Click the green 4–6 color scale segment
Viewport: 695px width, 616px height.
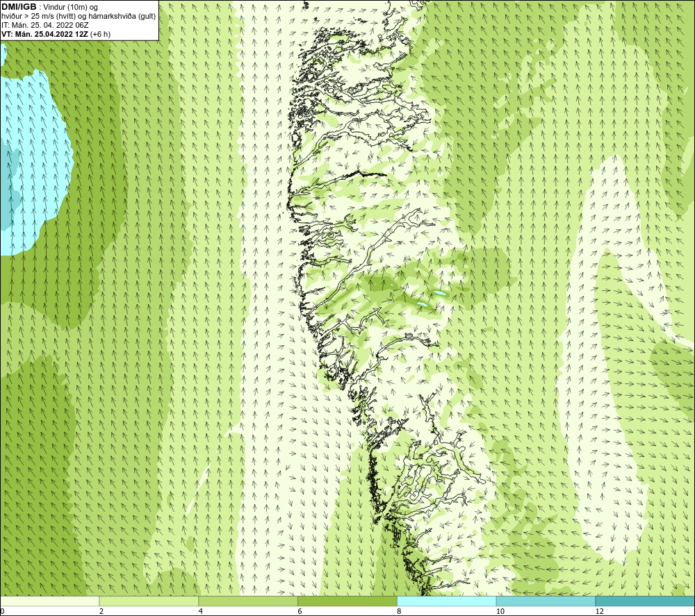[248, 601]
